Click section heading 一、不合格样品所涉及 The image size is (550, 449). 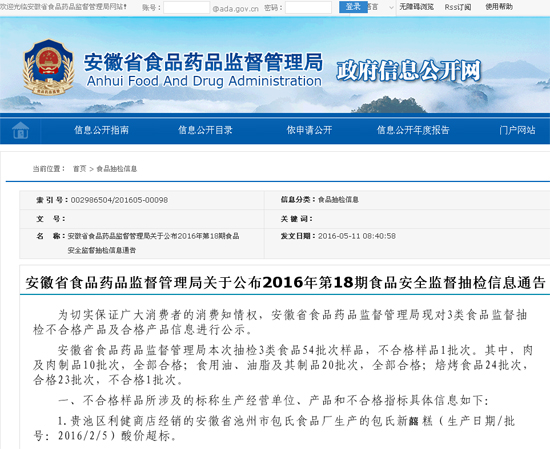pyautogui.click(x=273, y=400)
